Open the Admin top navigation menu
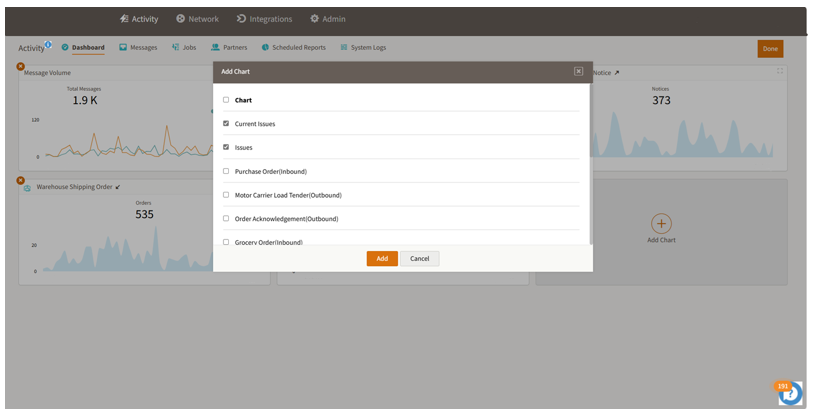Image resolution: width=813 pixels, height=415 pixels. click(x=328, y=19)
